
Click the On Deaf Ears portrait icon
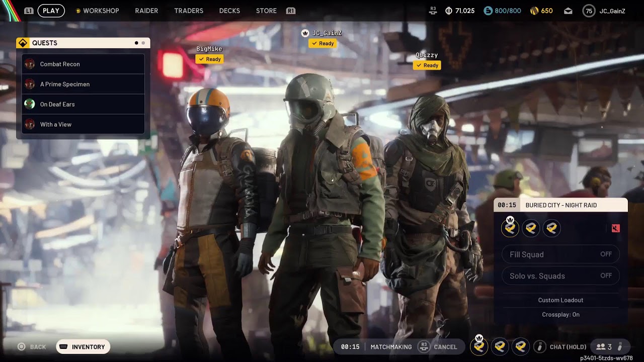(x=30, y=104)
